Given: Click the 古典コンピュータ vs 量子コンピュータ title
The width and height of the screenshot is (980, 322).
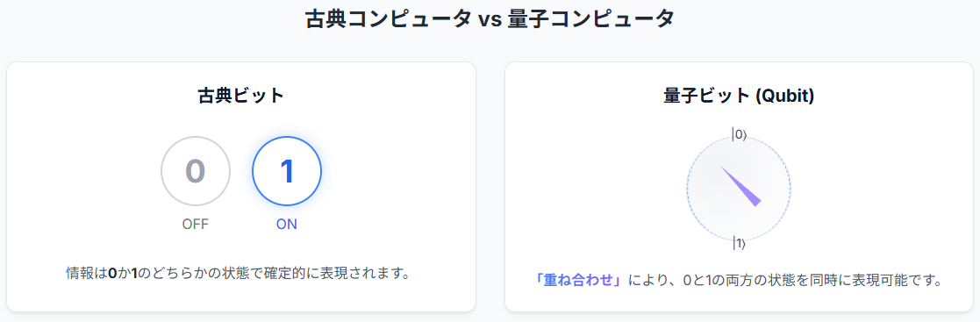Looking at the screenshot, I should pos(490,18).
